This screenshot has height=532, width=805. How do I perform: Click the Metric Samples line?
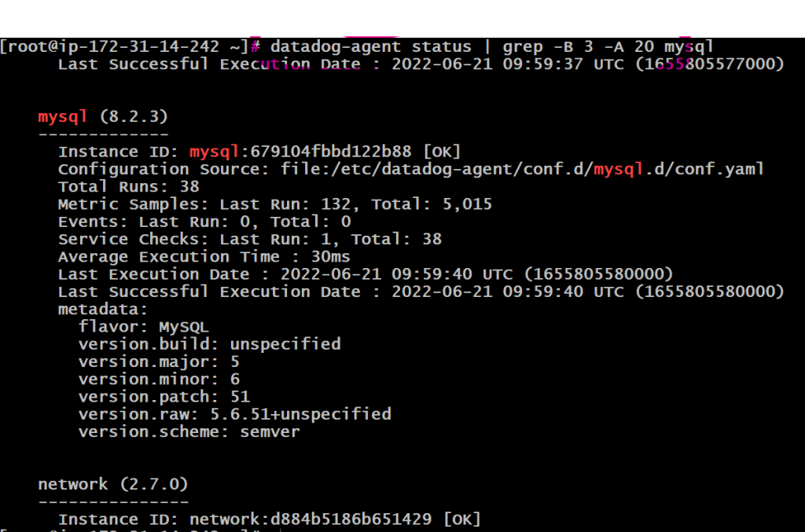click(274, 204)
